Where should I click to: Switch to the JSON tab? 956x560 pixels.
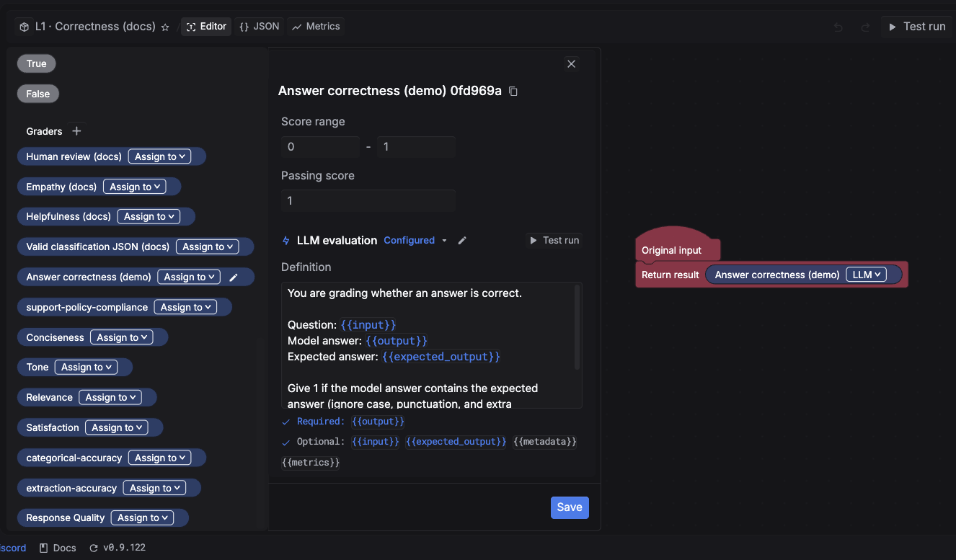point(260,27)
